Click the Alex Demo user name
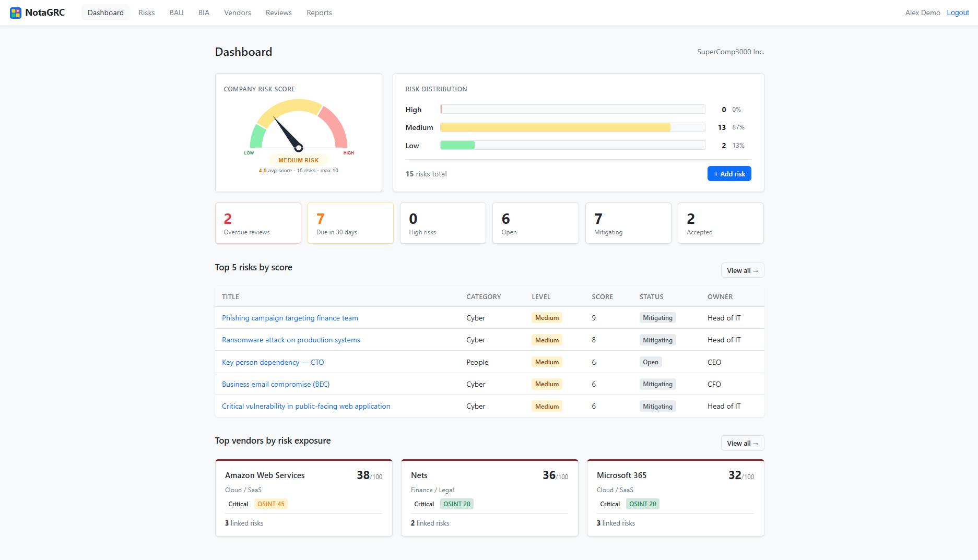 tap(923, 13)
